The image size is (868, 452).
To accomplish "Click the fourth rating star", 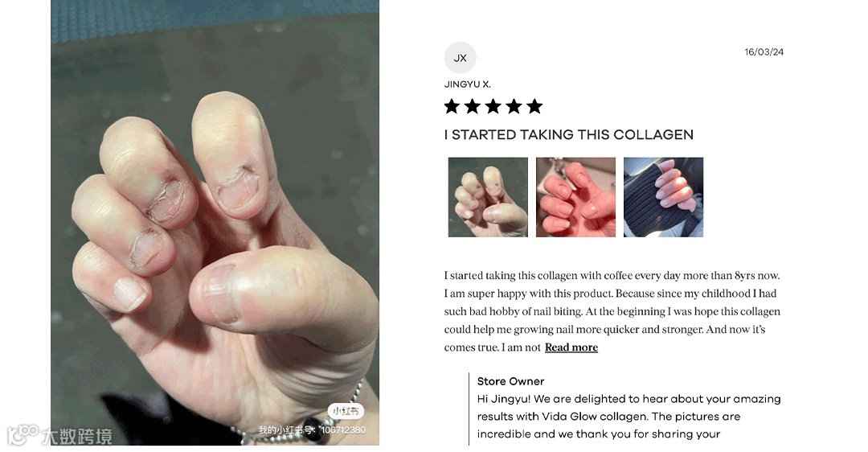I will point(514,106).
